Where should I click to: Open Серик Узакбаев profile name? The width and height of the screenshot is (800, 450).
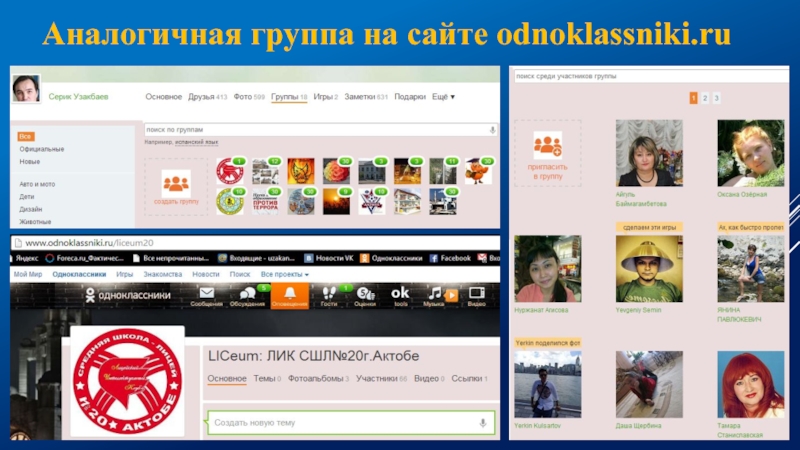click(78, 96)
